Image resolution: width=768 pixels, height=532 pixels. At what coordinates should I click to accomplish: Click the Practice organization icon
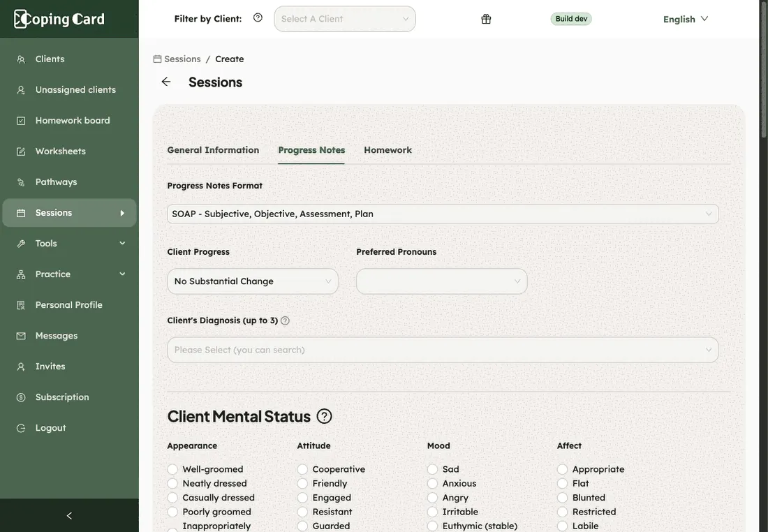click(20, 274)
